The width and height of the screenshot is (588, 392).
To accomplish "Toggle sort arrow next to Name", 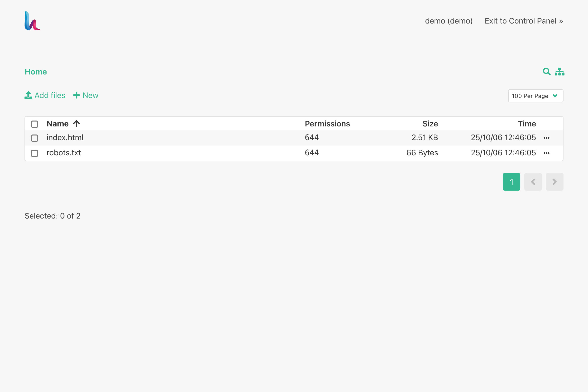I will [x=76, y=123].
